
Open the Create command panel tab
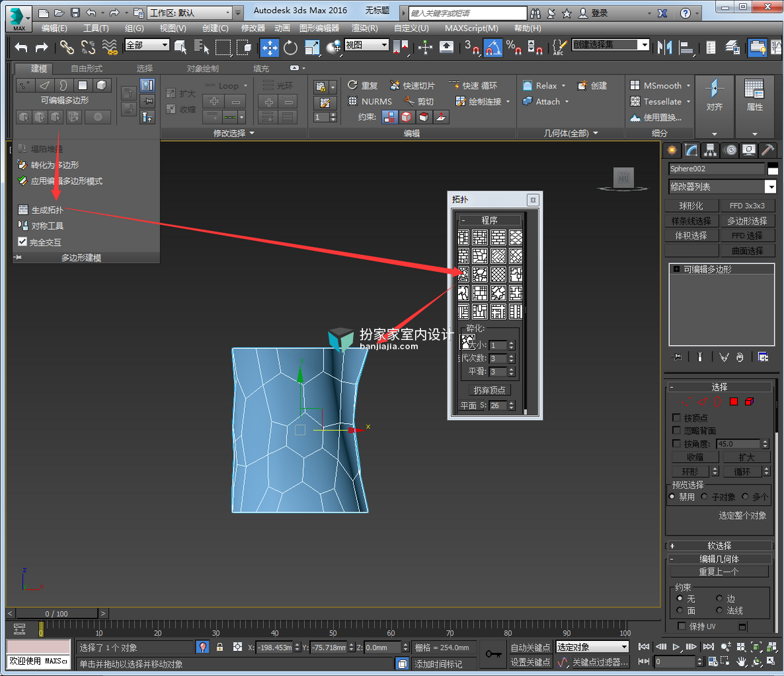coord(672,150)
